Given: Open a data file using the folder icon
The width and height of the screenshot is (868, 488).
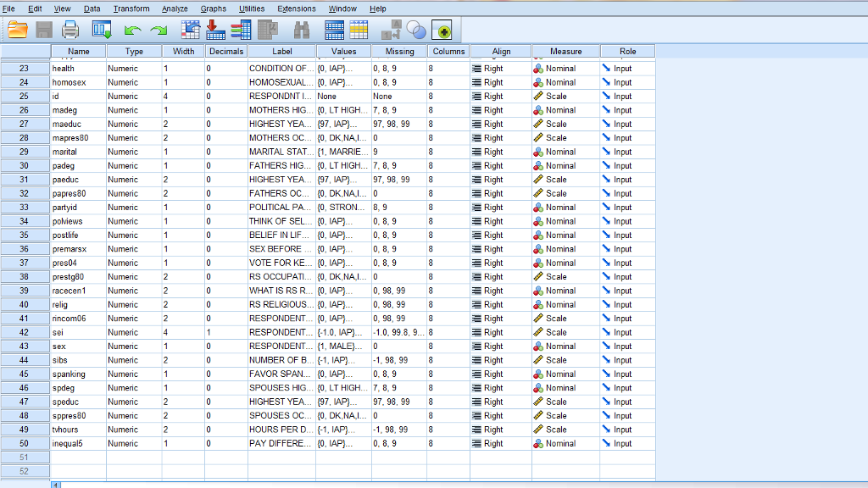Looking at the screenshot, I should pos(19,30).
